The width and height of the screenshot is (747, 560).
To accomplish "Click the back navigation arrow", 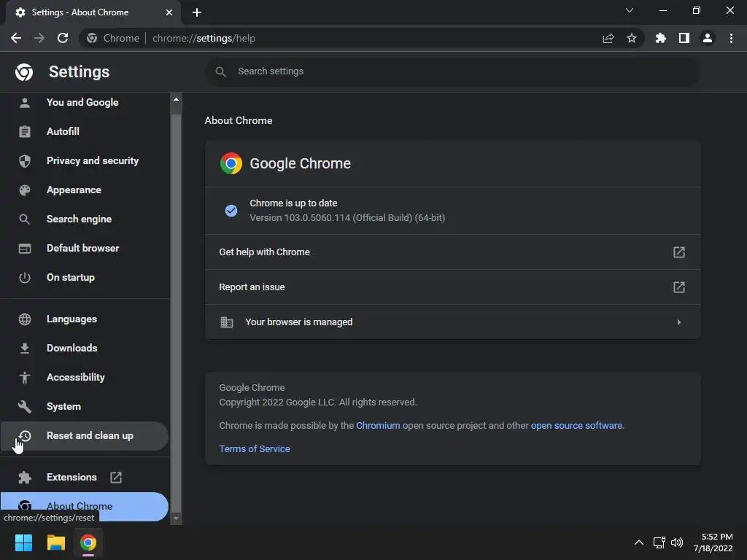I will click(x=16, y=38).
